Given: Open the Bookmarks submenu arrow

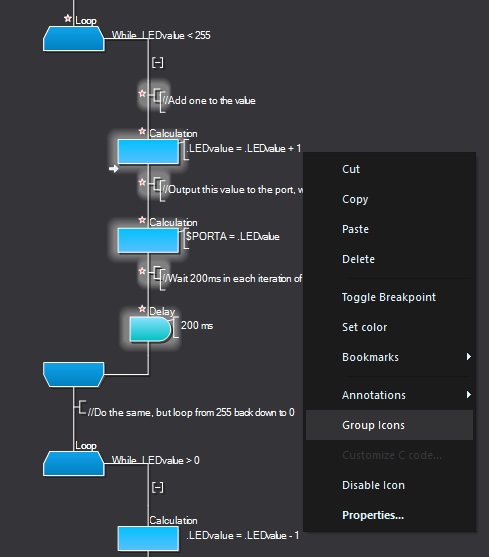Looking at the screenshot, I should [x=469, y=357].
